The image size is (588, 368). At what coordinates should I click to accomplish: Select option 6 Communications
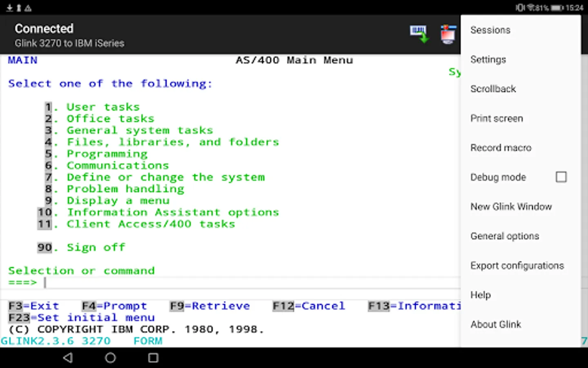pos(107,166)
